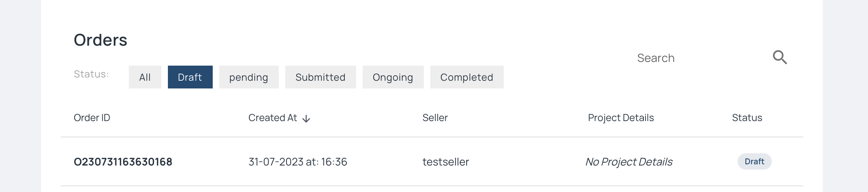Viewport: 868px width, 192px height.
Task: Click the sort arrow beside Created At
Action: tap(306, 119)
